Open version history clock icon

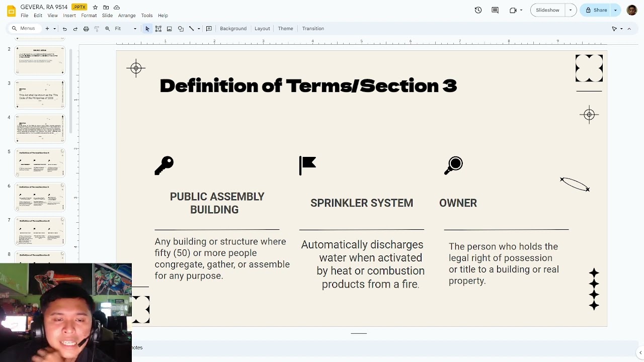(478, 10)
